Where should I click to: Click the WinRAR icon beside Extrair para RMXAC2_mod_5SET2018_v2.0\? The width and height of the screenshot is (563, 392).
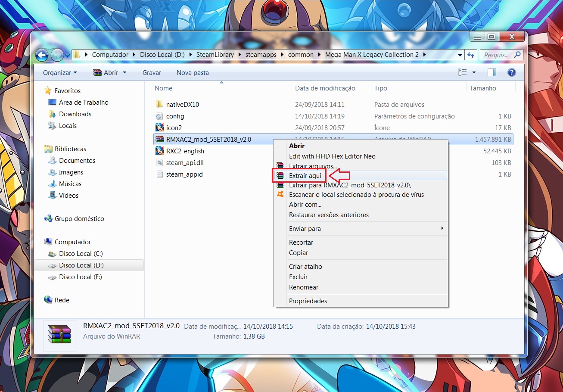[280, 185]
